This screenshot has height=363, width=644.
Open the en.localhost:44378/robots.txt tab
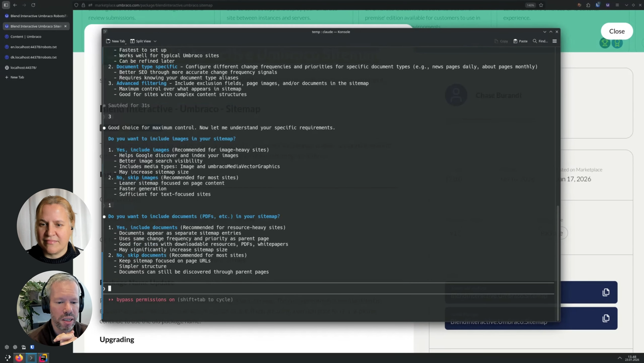tap(37, 47)
